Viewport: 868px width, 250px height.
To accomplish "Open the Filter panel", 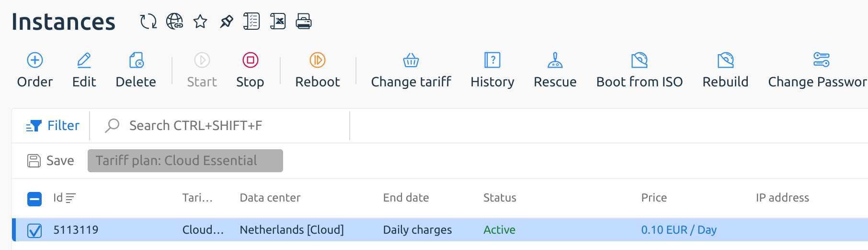I will (52, 126).
